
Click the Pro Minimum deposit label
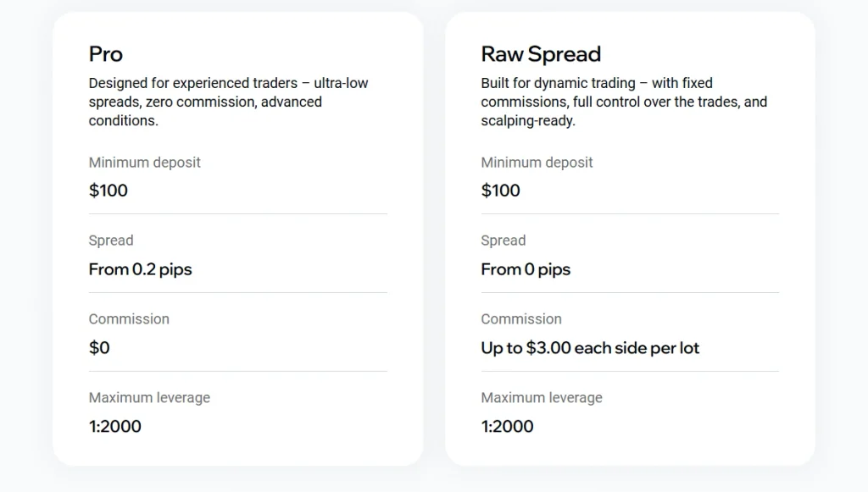pos(144,163)
